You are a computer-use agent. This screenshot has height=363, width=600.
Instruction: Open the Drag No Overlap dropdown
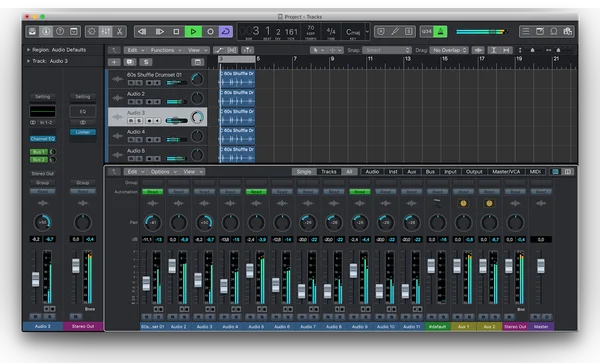[x=449, y=50]
